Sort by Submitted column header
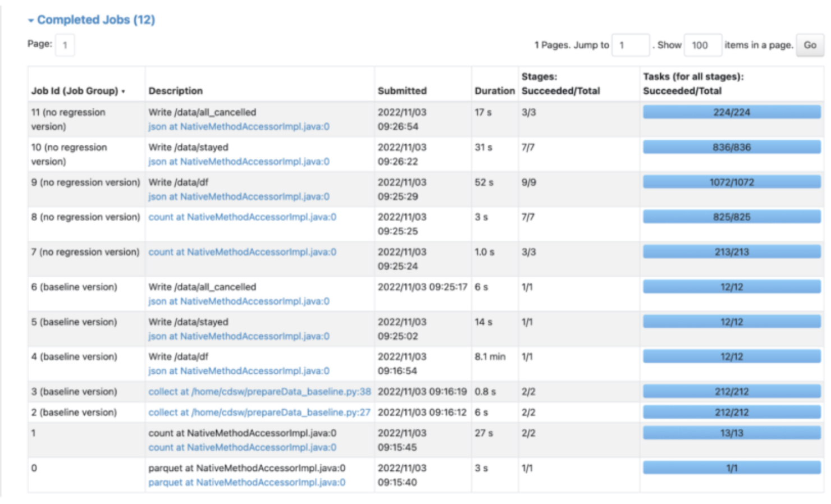This screenshot has width=831, height=504. click(402, 91)
